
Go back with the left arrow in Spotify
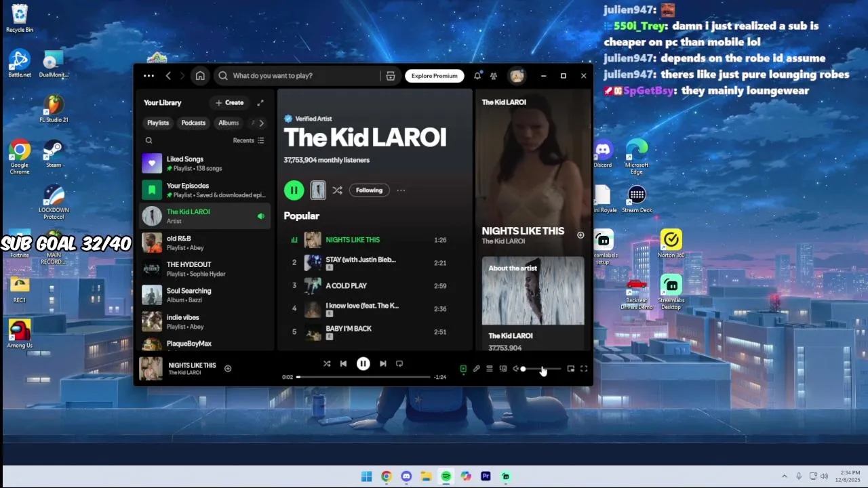168,76
